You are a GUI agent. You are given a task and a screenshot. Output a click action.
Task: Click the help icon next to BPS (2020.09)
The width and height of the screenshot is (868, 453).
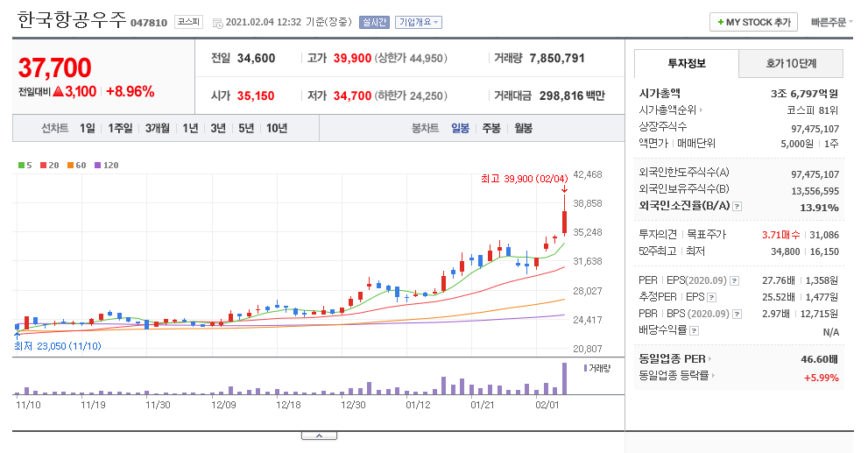coord(737,314)
